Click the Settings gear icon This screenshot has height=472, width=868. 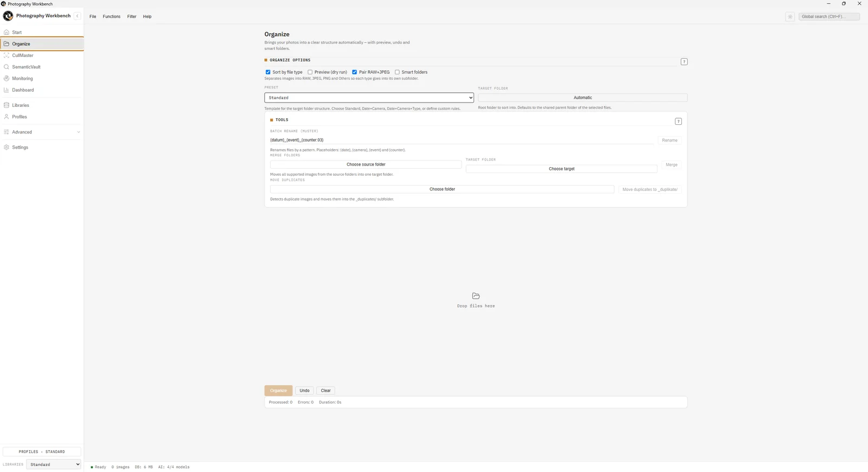point(7,147)
